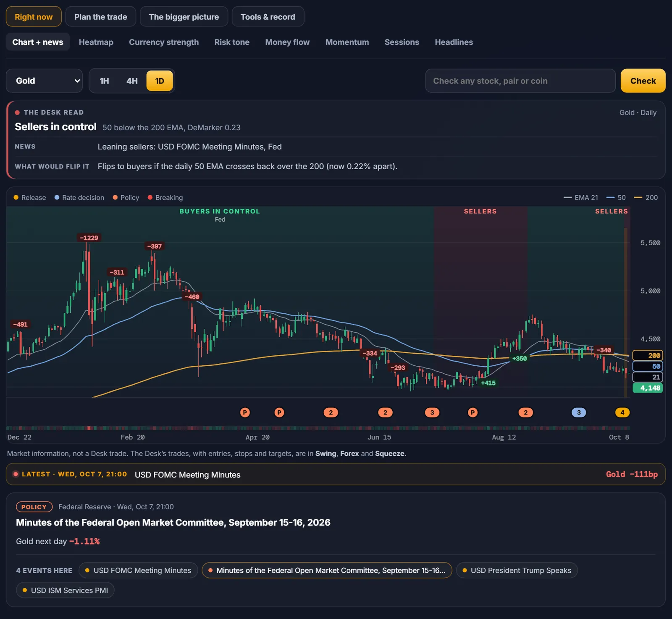Click the 4,148 current price tag
The width and height of the screenshot is (672, 619).
click(x=648, y=388)
